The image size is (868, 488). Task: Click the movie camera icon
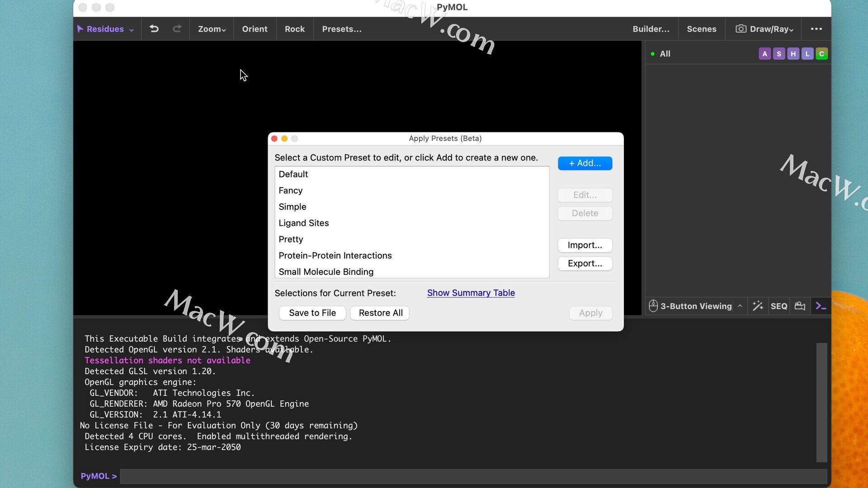[800, 306]
